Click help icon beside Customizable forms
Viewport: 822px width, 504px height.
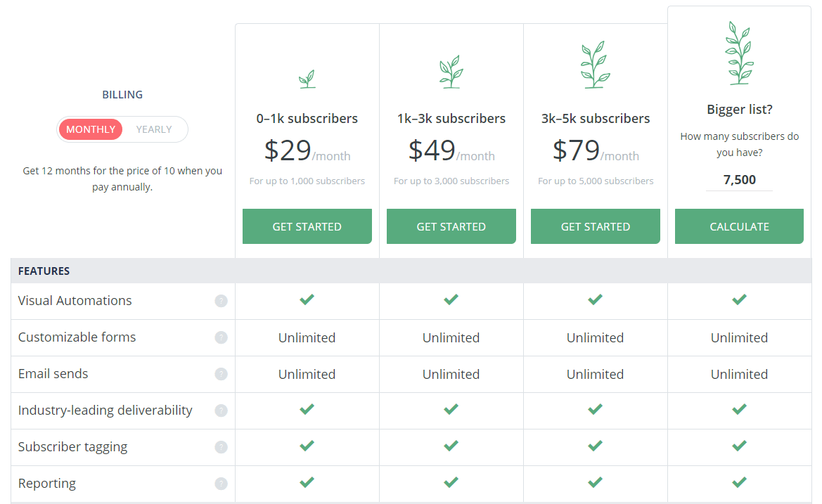coord(221,337)
